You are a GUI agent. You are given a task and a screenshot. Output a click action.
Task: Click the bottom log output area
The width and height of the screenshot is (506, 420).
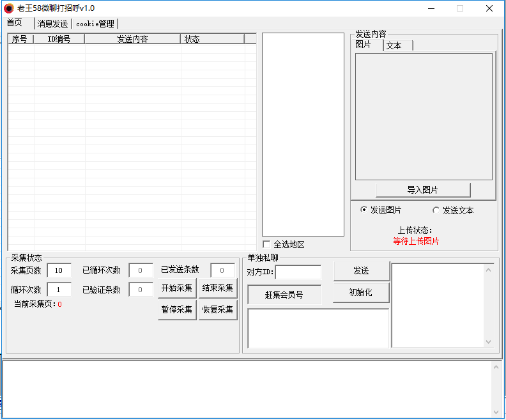pos(247,389)
